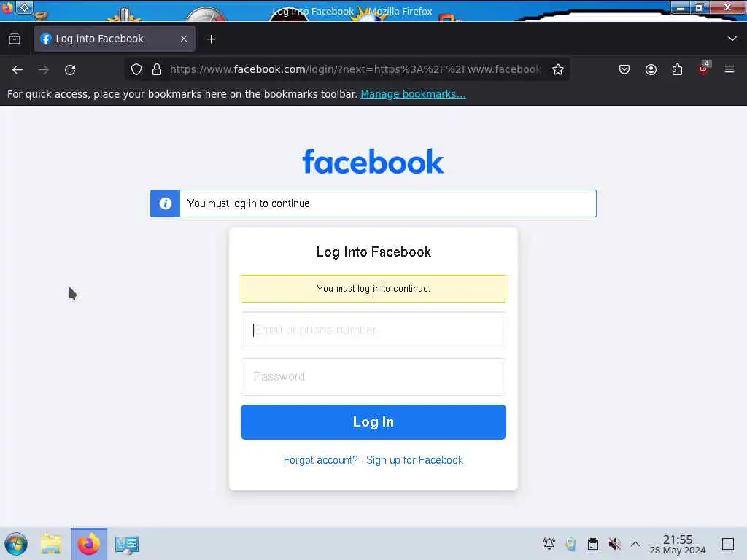747x560 pixels.
Task: Click Firefox taskbar icon
Action: (89, 544)
